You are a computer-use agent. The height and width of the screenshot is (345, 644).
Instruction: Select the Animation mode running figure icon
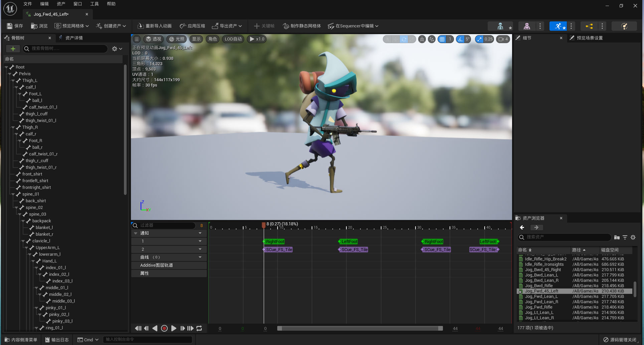coord(558,26)
